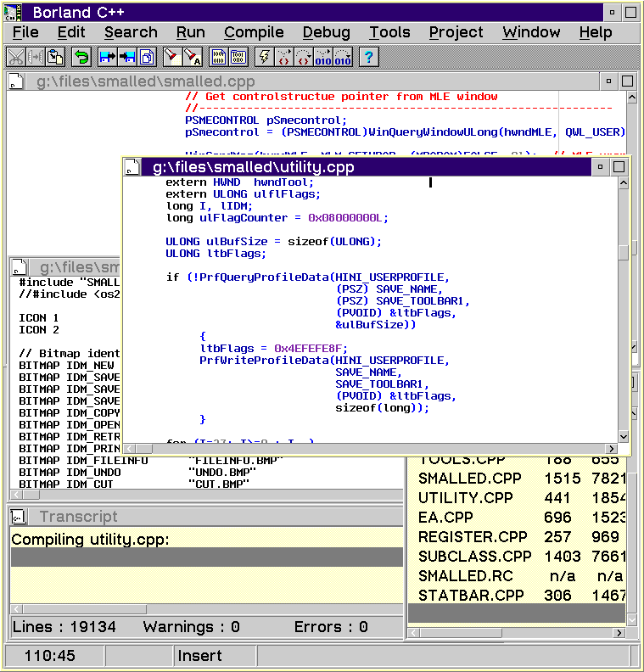Click the Transcript window title bar
Screen dimensions: 644x672
pyautogui.click(x=216, y=517)
